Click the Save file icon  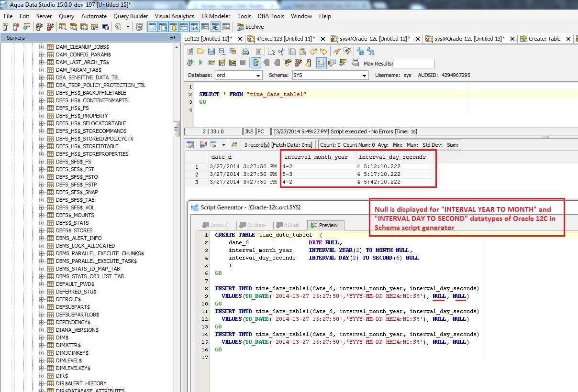(x=211, y=52)
